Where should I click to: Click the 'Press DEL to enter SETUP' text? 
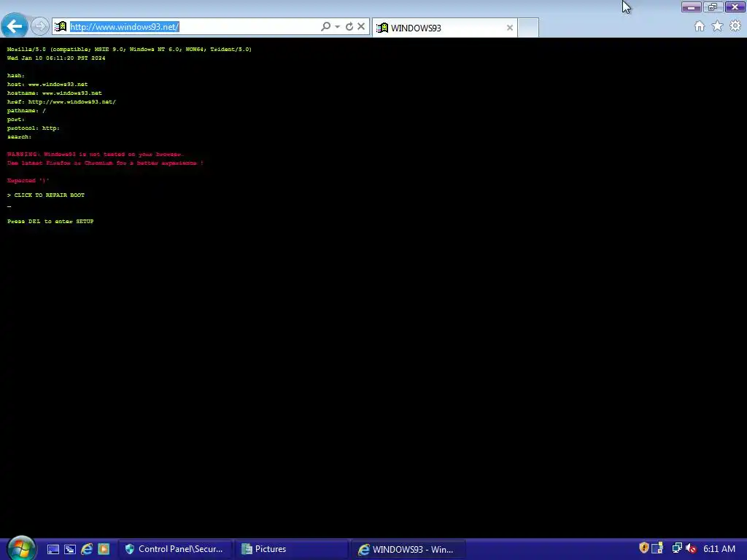point(50,222)
